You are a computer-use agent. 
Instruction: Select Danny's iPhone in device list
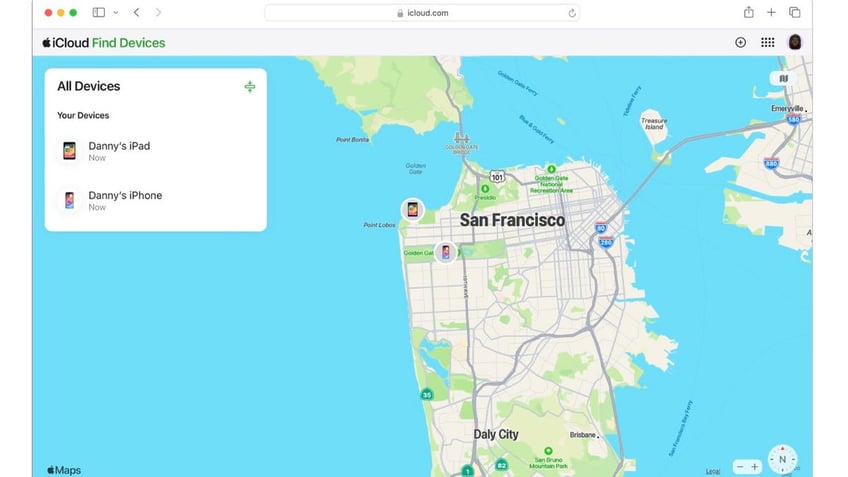click(x=156, y=201)
